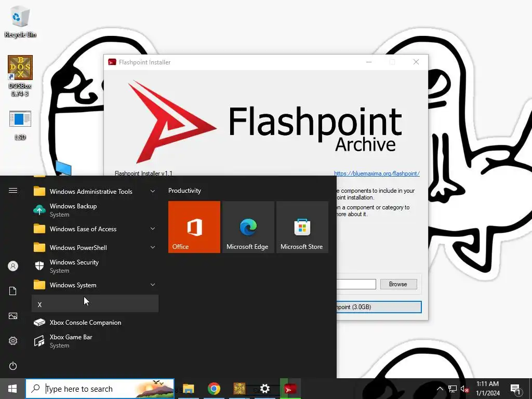Viewport: 532px width, 399px height.
Task: Open the Microsoft Store tile
Action: [x=302, y=227]
